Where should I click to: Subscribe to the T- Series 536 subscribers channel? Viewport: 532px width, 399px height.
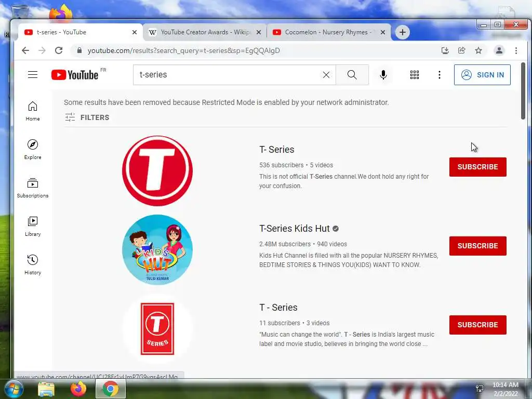(x=478, y=167)
